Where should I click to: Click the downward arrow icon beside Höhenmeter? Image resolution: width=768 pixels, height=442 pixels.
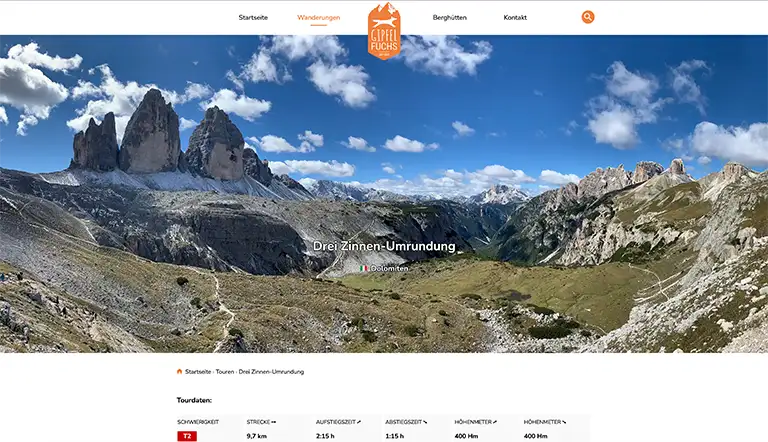coord(563,422)
